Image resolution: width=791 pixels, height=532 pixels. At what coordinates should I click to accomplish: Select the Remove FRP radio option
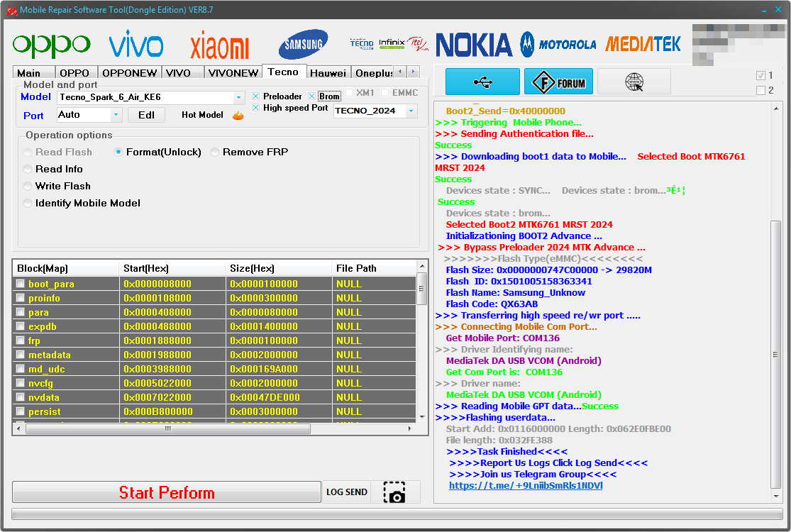(x=214, y=153)
